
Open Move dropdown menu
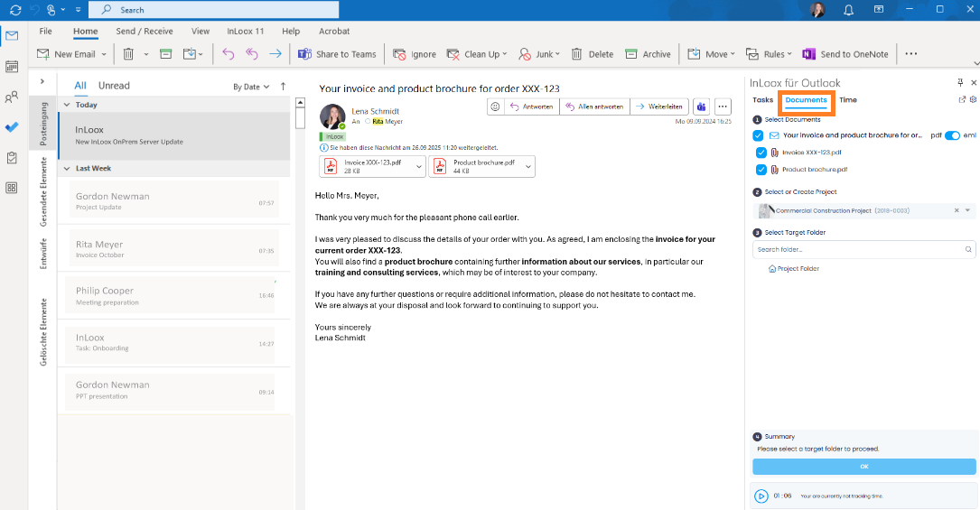click(733, 54)
